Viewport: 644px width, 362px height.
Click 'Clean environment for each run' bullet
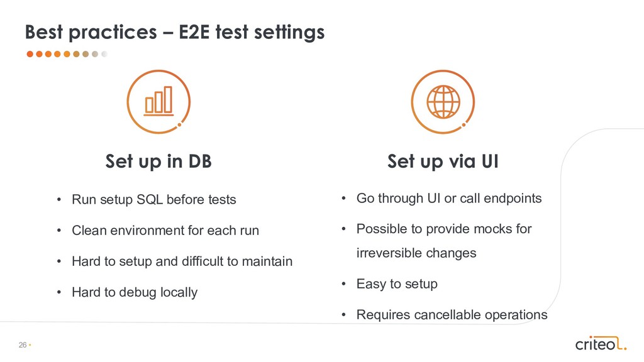pyautogui.click(x=165, y=230)
